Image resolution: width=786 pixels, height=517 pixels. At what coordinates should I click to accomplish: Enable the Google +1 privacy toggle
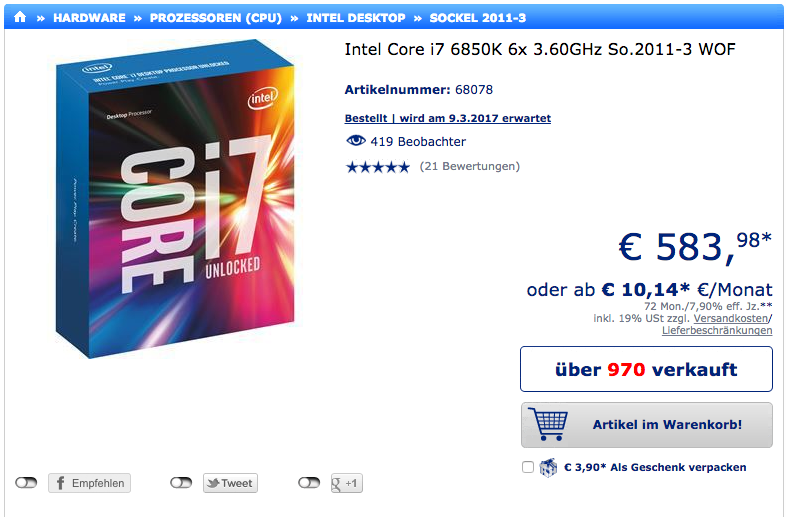tap(309, 483)
